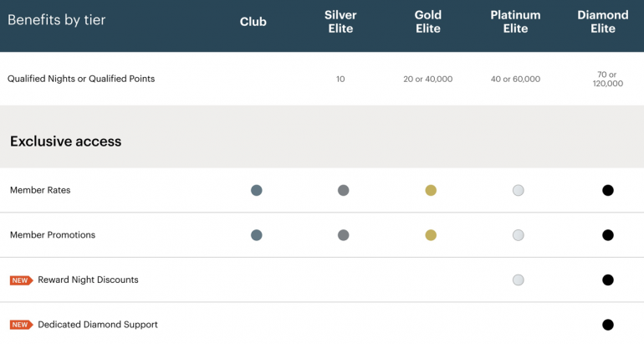Click the Diamond Elite dot for Member Rates
This screenshot has width=644, height=344.
point(608,190)
